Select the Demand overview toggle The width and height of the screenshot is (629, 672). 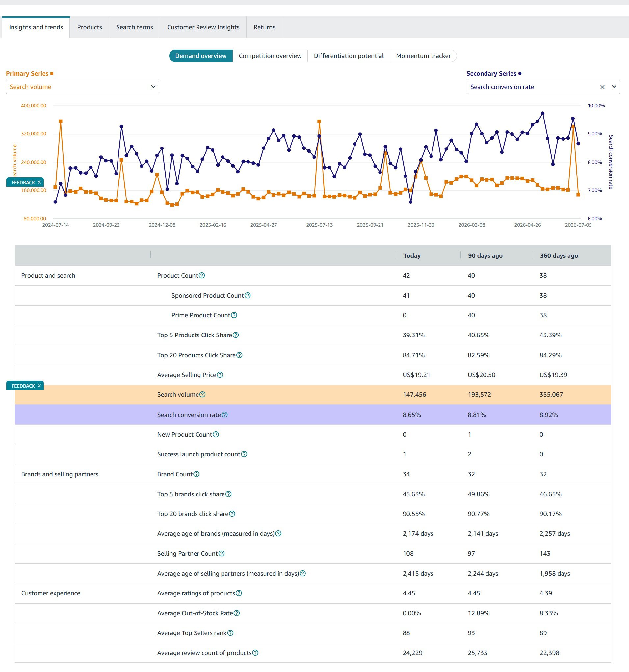[x=201, y=56]
